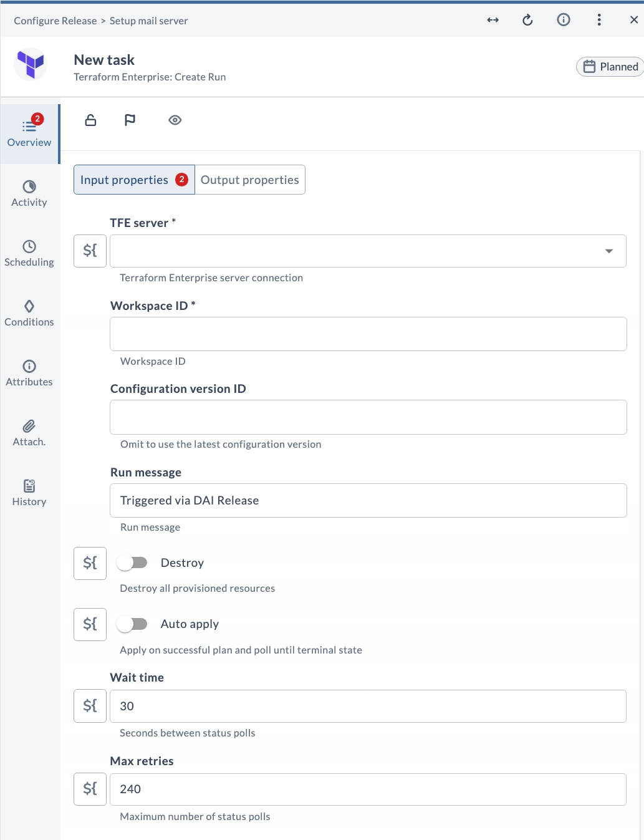
Task: Click variable button beside Wait time
Action: [x=90, y=706]
